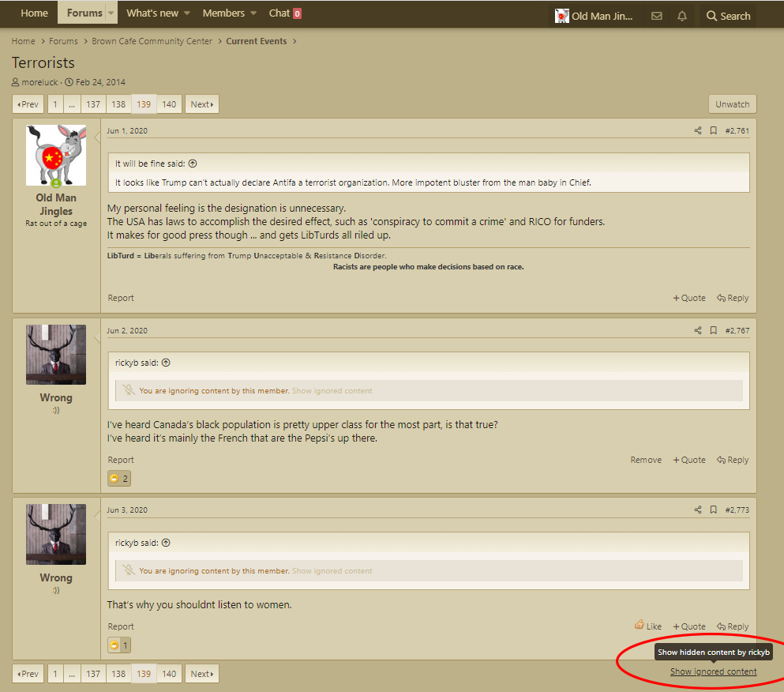
Task: Go to Next page in bottom pagination
Action: (202, 674)
